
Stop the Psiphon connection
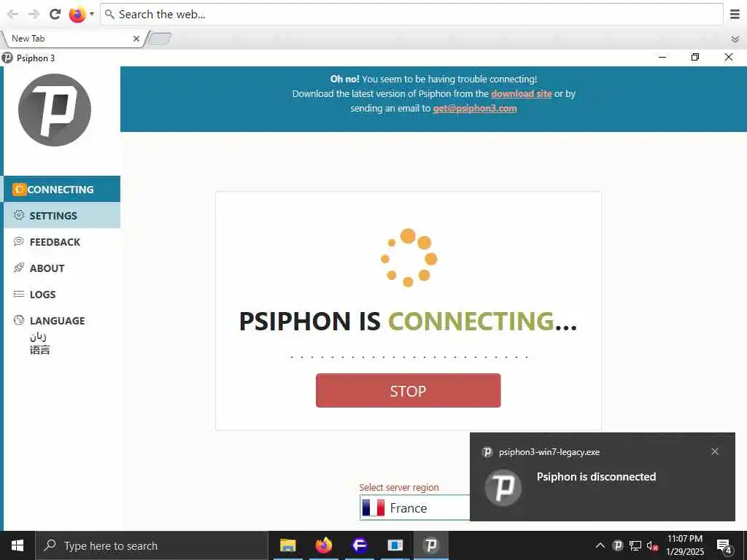click(x=408, y=391)
